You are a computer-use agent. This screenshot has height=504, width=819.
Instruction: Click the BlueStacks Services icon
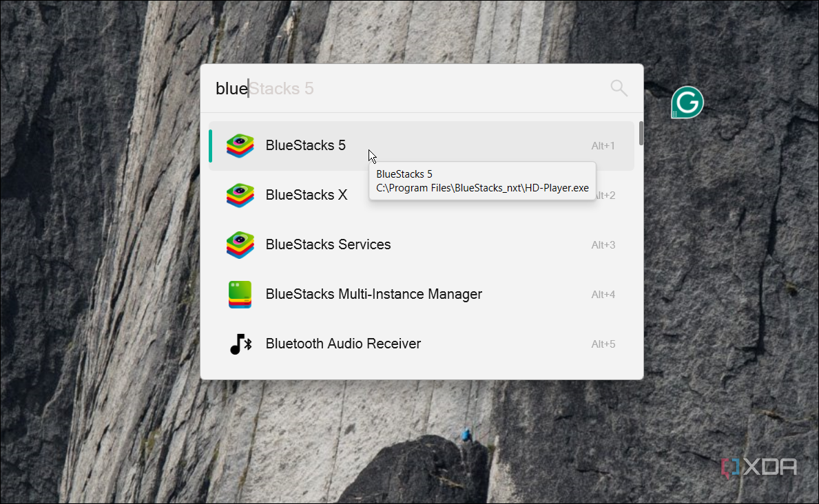pos(240,244)
